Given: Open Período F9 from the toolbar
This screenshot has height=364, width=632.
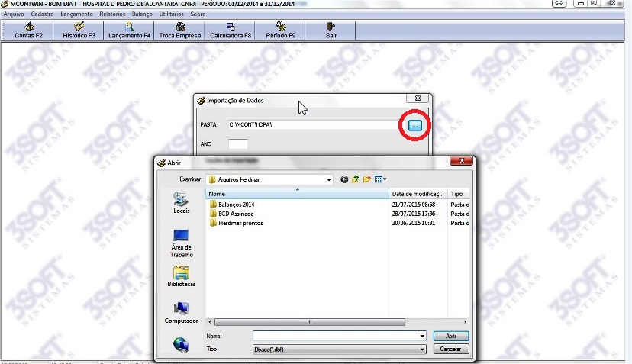Looking at the screenshot, I should click(281, 31).
